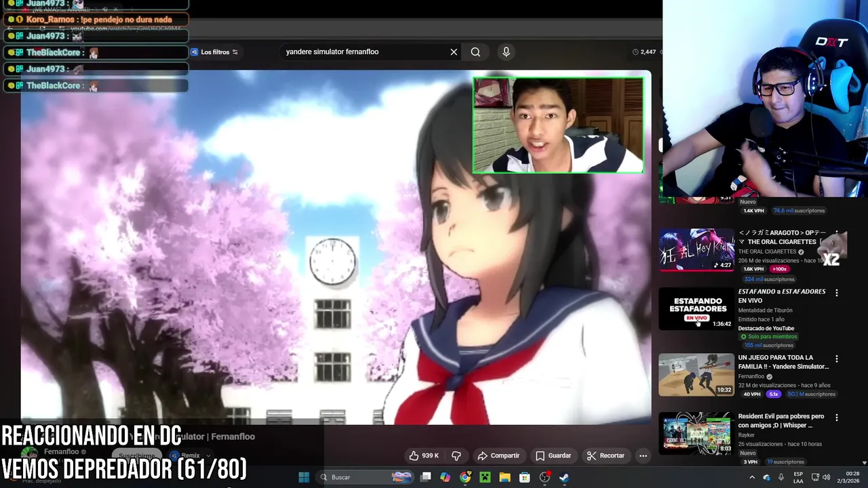Open Windows Start menu
868x488 pixels.
click(x=304, y=477)
